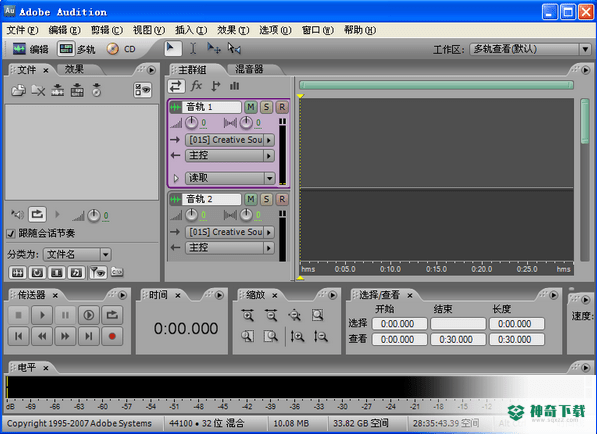Click Import File icon in Files panel

coord(18,90)
